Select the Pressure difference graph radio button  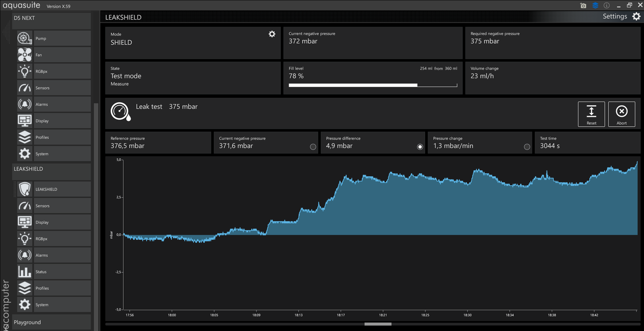(420, 147)
